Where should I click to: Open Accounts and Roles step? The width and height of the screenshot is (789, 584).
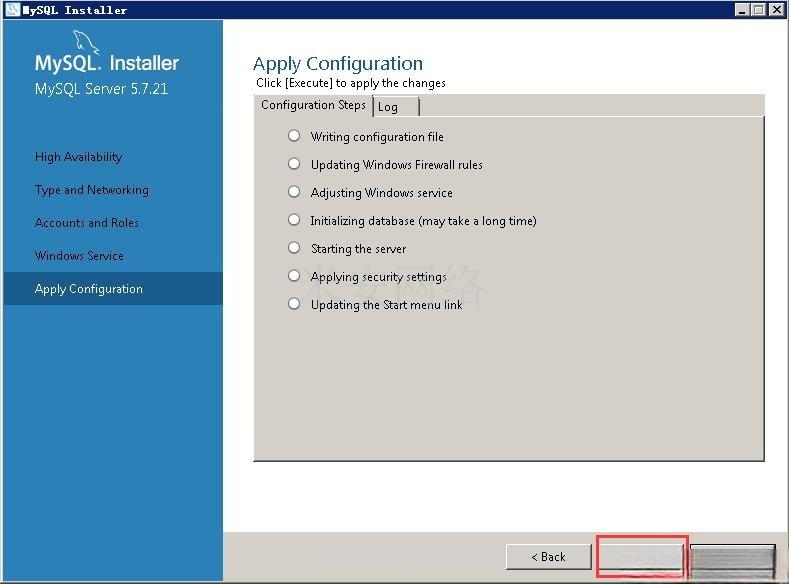point(87,223)
